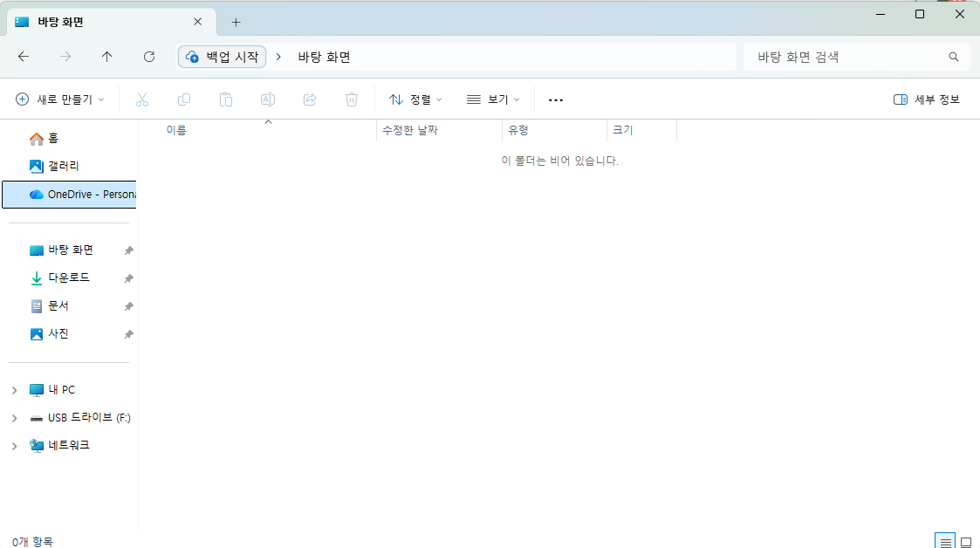Switch to large thumbnails view icon

coord(966,542)
